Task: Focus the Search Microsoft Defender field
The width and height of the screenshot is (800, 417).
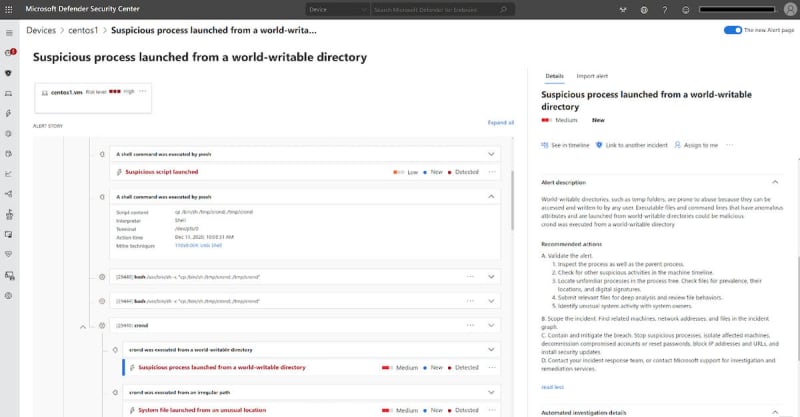Action: (434, 10)
